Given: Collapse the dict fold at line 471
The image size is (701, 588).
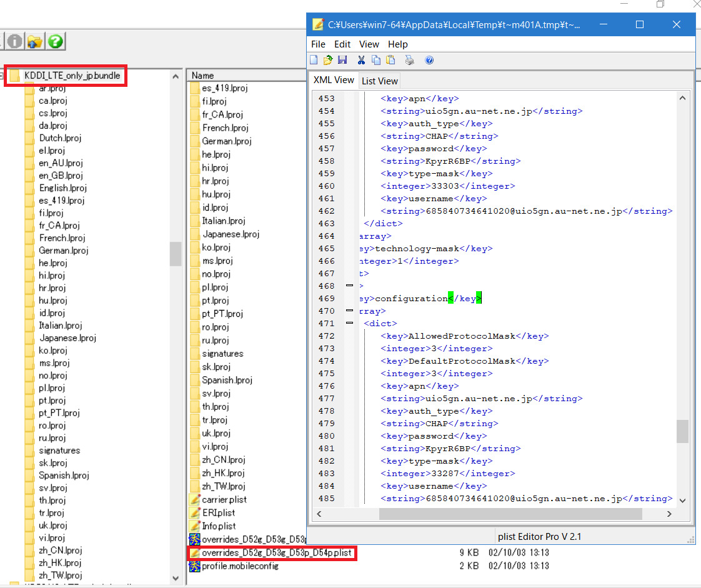Looking at the screenshot, I should pos(349,324).
